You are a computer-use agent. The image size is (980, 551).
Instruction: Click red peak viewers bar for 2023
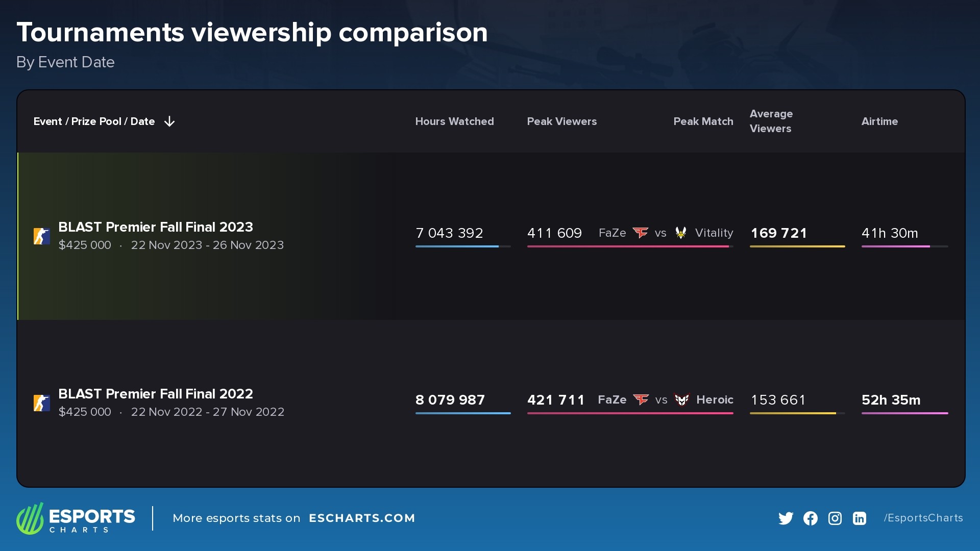click(x=630, y=246)
